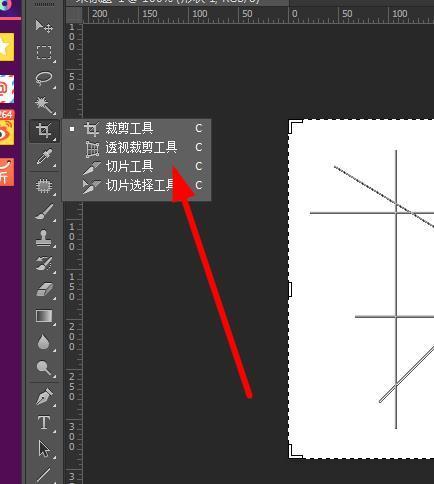Select the Pen tool
The width and height of the screenshot is (434, 484).
tap(44, 397)
